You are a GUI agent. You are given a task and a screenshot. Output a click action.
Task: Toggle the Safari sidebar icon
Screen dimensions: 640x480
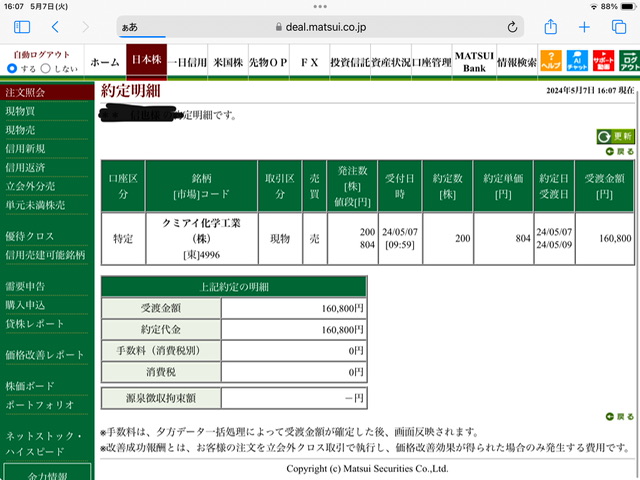tap(22, 27)
